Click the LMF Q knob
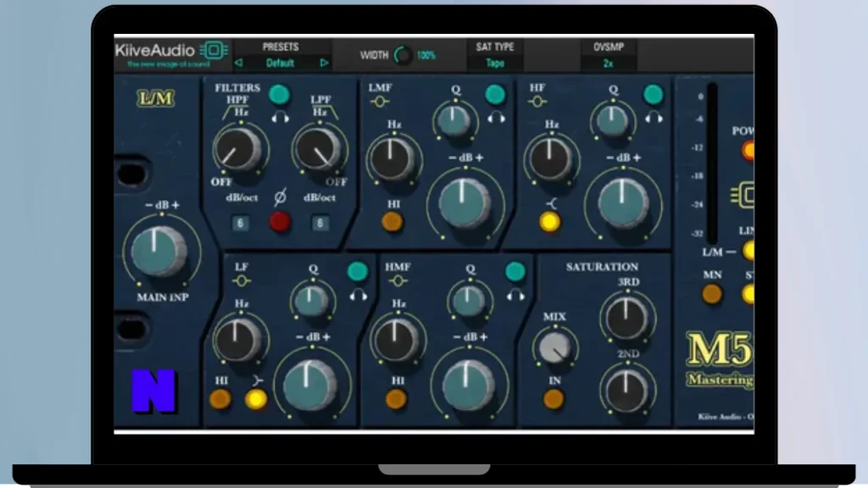 tap(453, 120)
